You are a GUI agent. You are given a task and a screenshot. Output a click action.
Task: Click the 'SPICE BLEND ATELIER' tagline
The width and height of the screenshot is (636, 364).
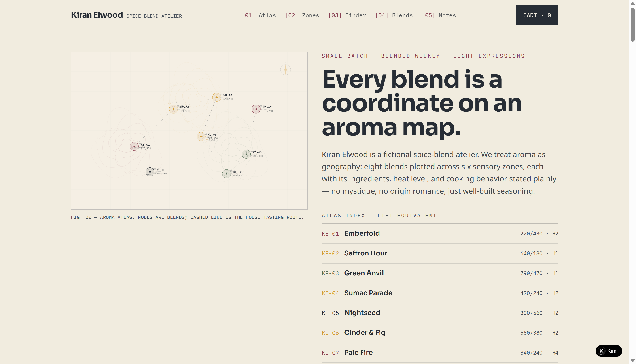point(154,16)
